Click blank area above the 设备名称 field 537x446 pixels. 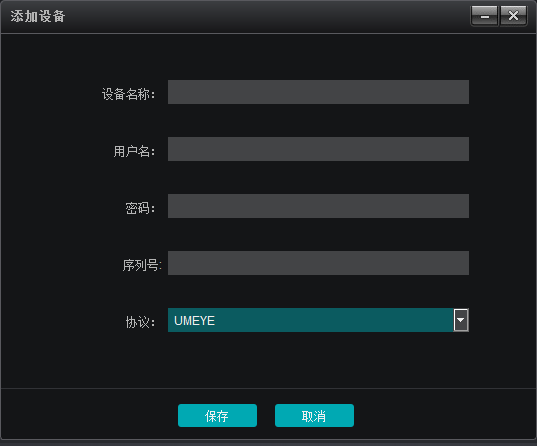pos(318,57)
